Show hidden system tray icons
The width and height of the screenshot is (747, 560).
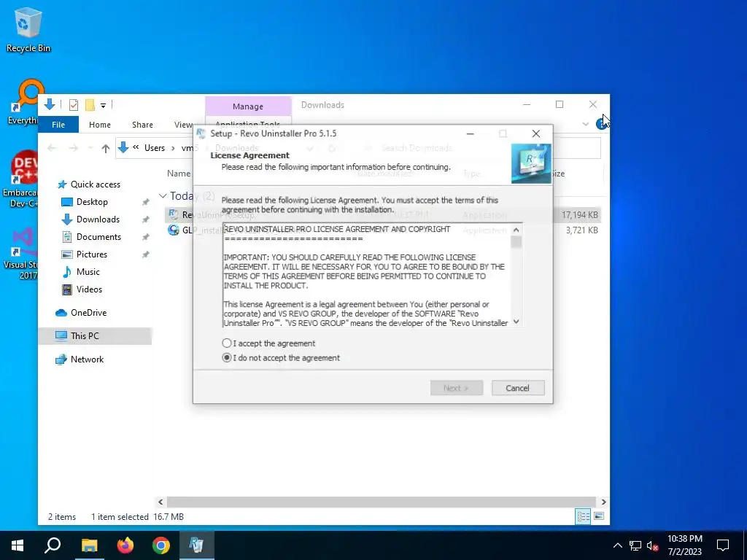click(x=617, y=545)
